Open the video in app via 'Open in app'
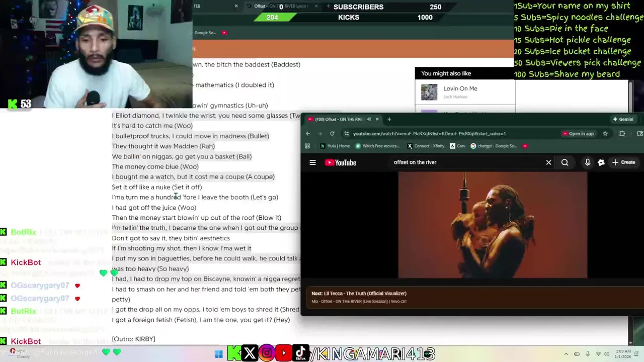The image size is (644, 362). (578, 134)
